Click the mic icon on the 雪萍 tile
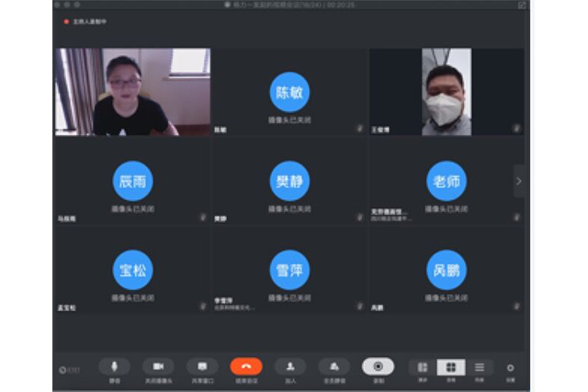Screen dimensions: 588x392 click(359, 307)
